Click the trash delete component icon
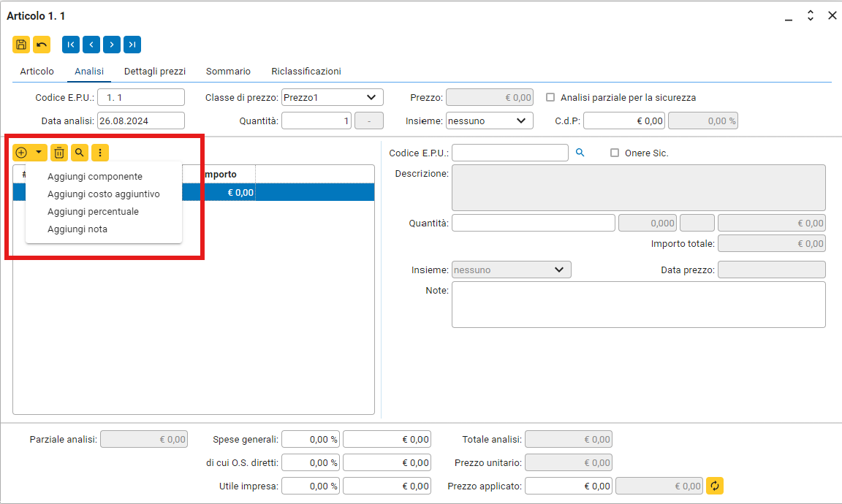 tap(59, 153)
